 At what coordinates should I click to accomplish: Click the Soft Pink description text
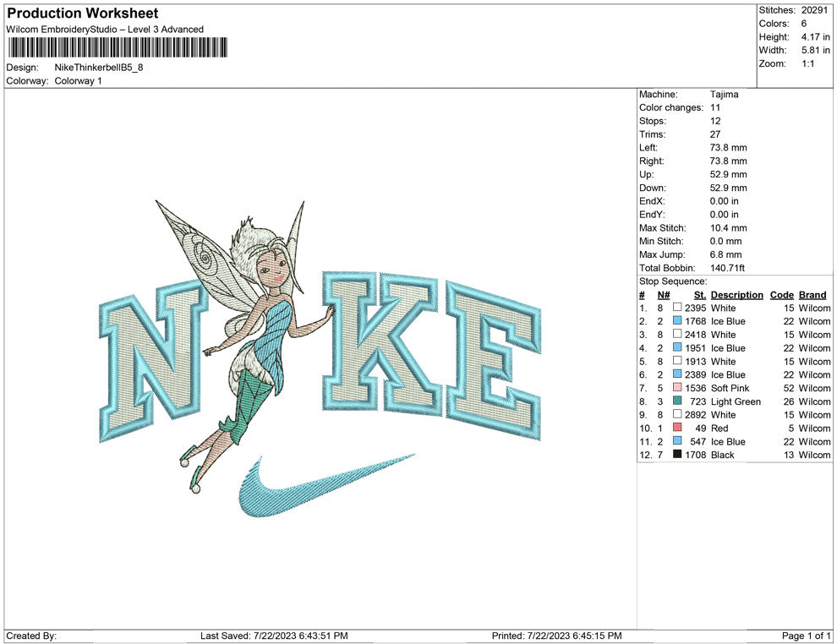[x=730, y=388]
